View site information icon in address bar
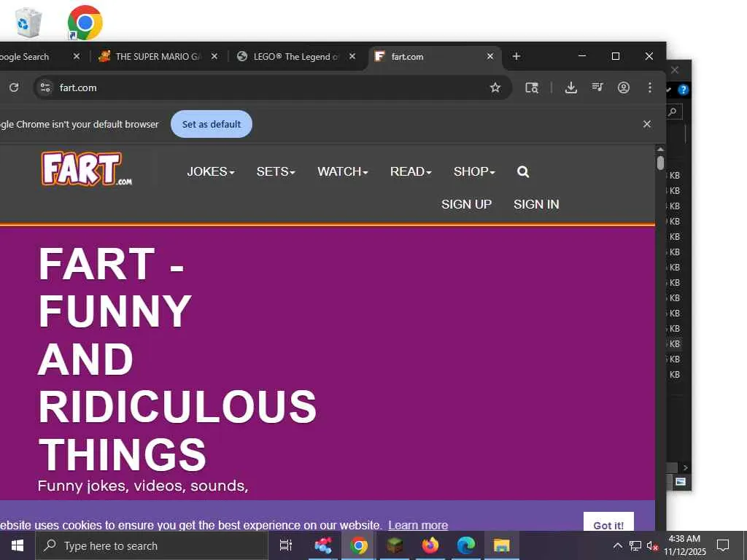This screenshot has height=560, width=747. pos(45,87)
